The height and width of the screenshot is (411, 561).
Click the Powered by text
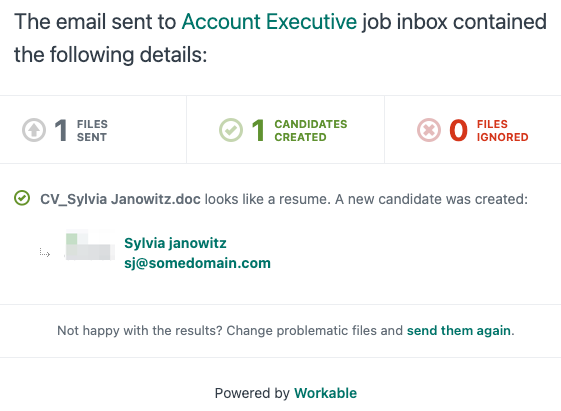252,393
